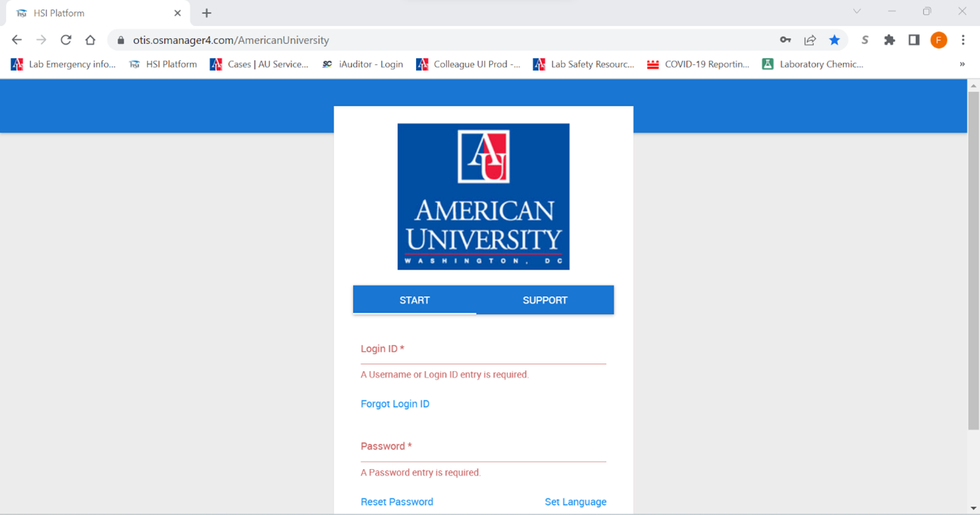Viewport: 980px width, 515px height.
Task: Open a new browser tab
Action: point(206,13)
